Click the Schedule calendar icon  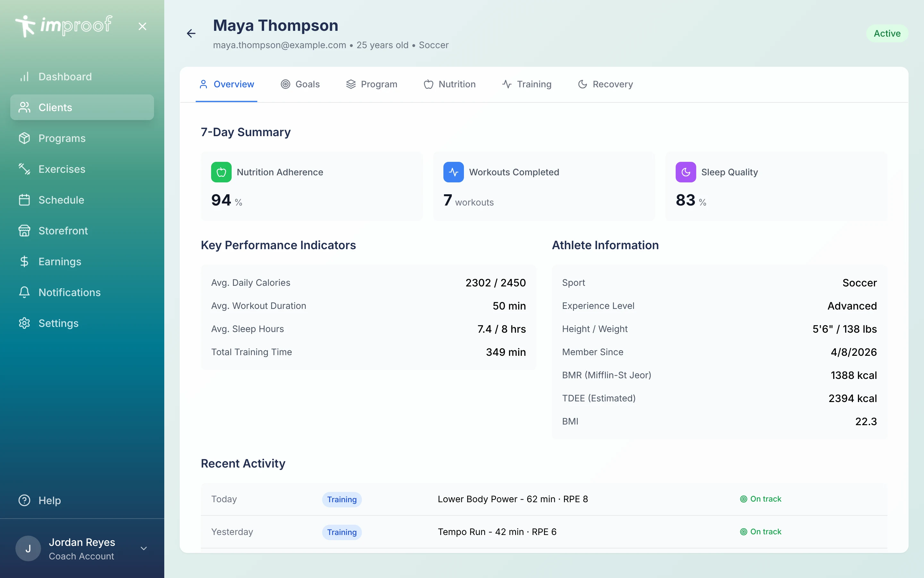[24, 200]
